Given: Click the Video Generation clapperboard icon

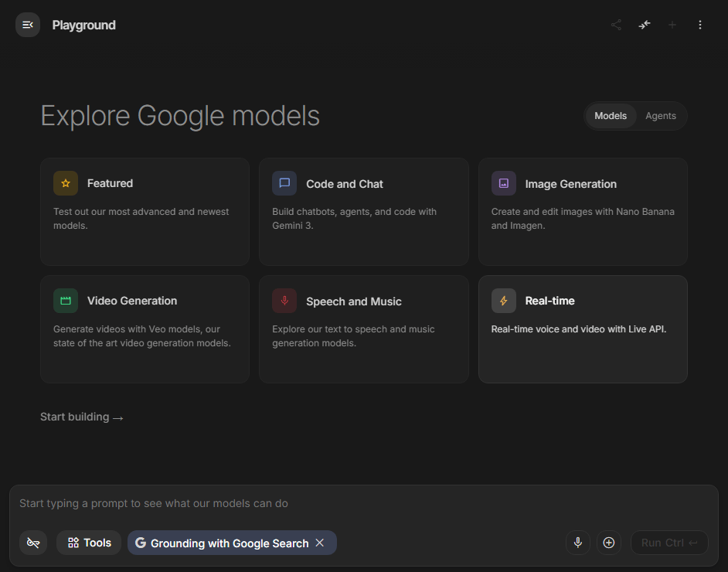Looking at the screenshot, I should tap(66, 301).
